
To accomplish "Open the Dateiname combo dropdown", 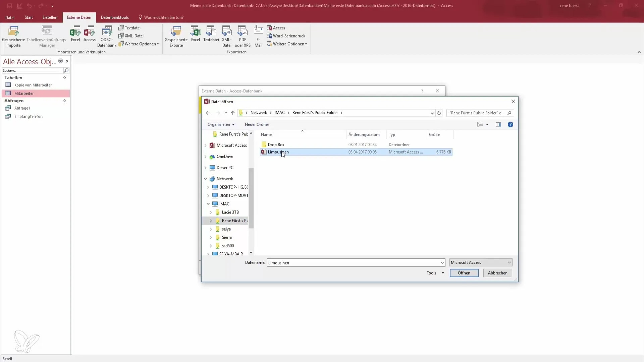I will click(442, 262).
